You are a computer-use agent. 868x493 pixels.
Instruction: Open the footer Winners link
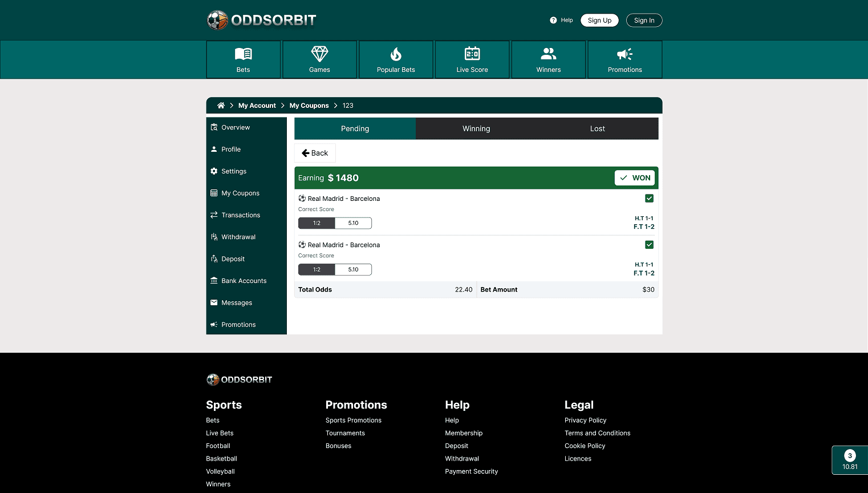218,484
